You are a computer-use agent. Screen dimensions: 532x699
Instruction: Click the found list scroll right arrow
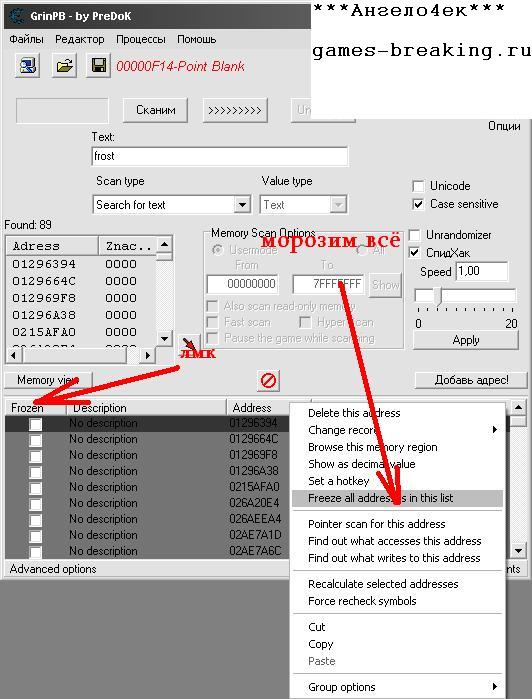[148, 355]
